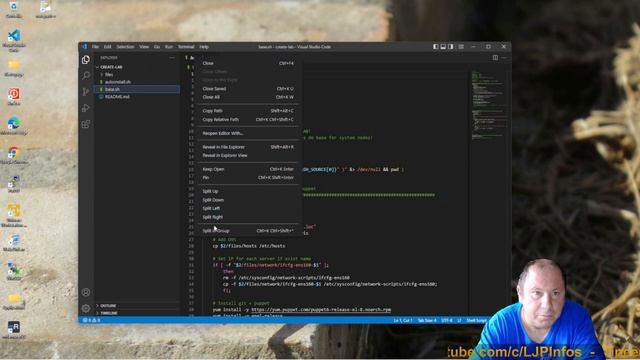Click Shell Script language mode in status bar
Viewport: 640px width, 360px height.
pyautogui.click(x=476, y=320)
